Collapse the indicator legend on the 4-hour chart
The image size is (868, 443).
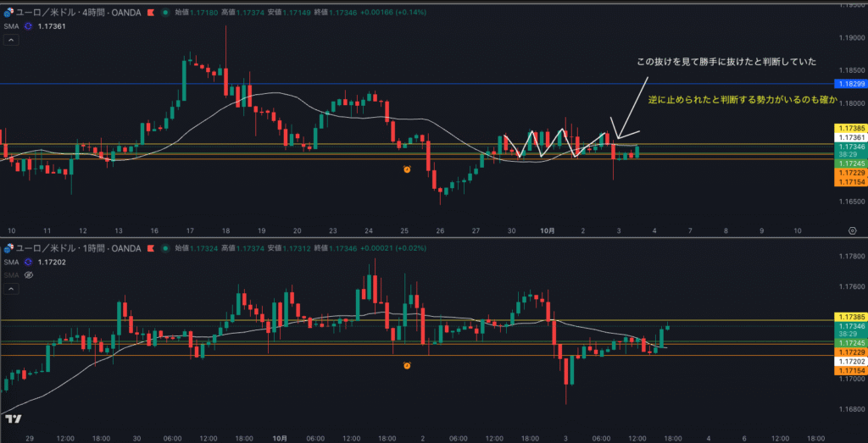click(x=9, y=40)
